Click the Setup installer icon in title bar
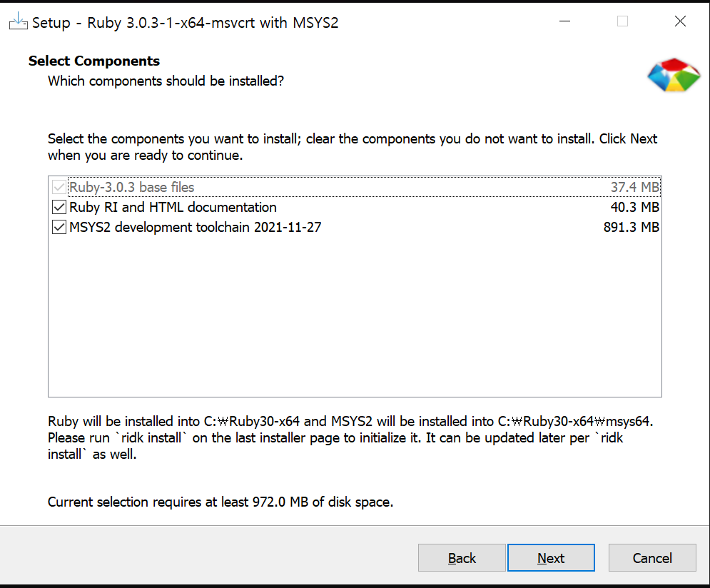 click(18, 22)
